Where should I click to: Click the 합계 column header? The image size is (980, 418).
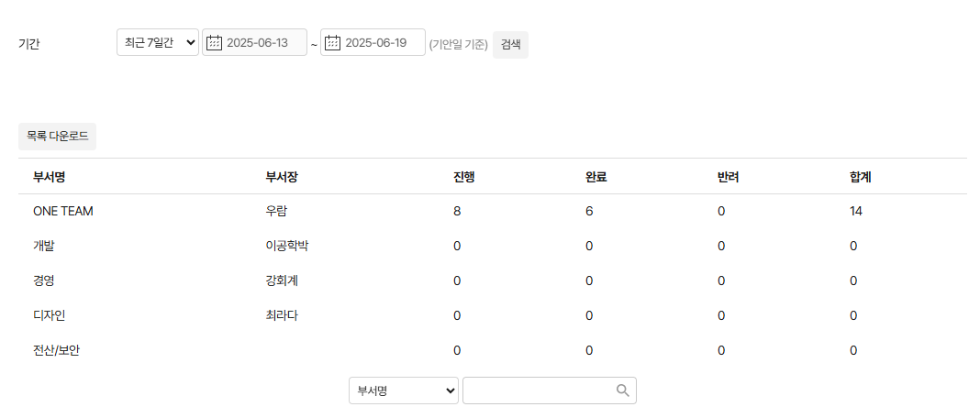click(861, 177)
